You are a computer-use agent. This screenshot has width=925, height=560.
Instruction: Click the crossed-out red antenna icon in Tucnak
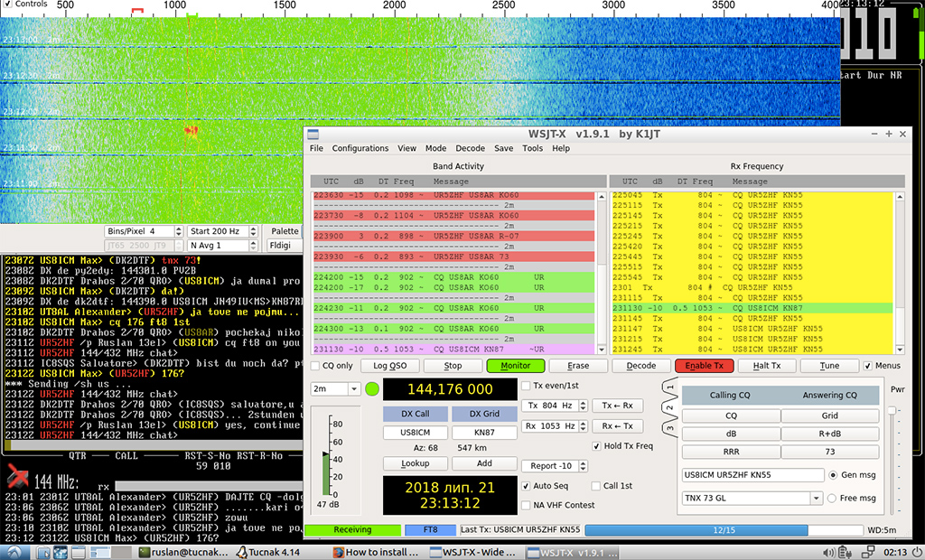(18, 477)
